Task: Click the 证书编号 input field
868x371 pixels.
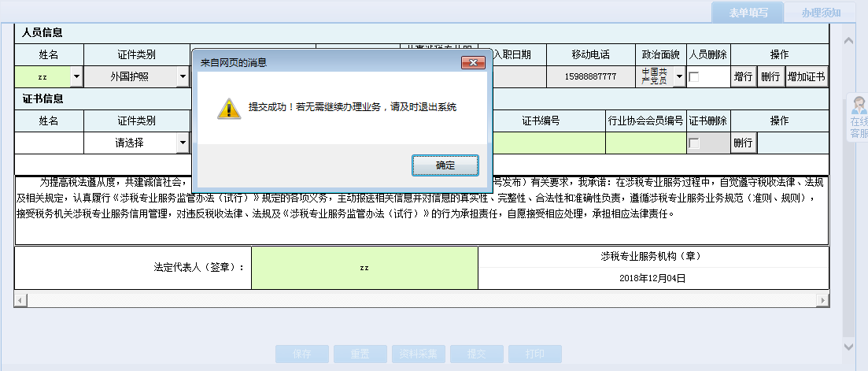Action: coord(549,143)
